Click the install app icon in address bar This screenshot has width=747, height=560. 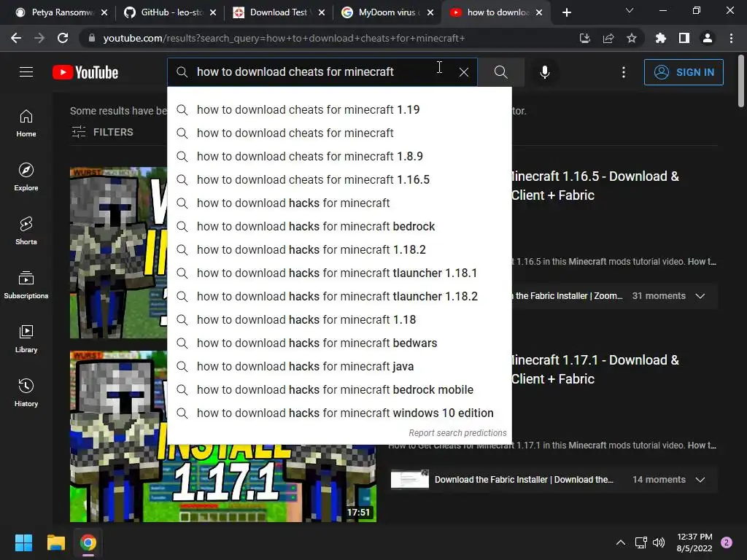point(584,38)
